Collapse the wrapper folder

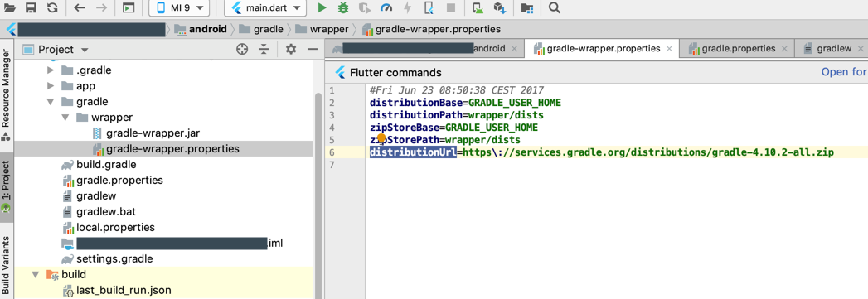tap(65, 118)
